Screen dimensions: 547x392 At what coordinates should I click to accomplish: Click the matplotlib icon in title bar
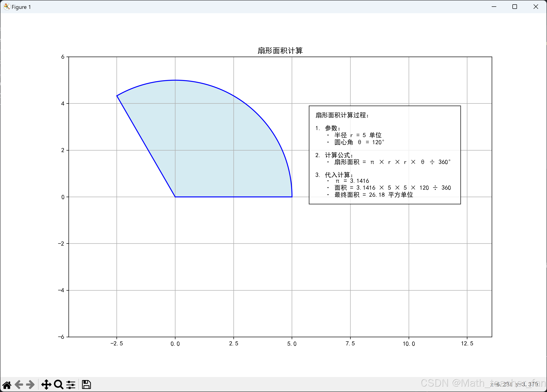click(7, 7)
